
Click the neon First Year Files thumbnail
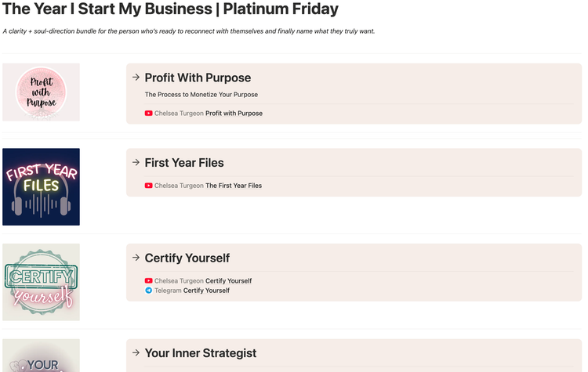coord(41,187)
